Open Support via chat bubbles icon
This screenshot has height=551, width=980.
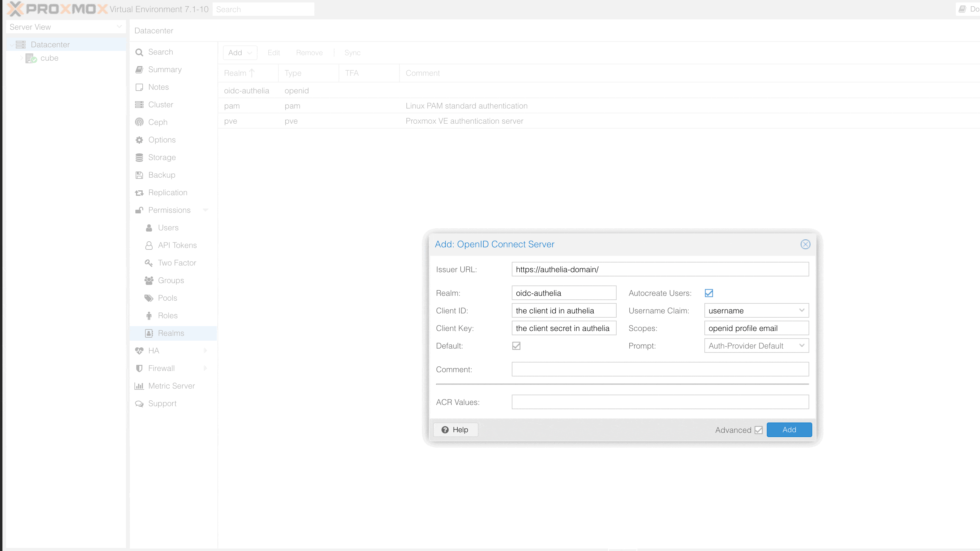pyautogui.click(x=139, y=404)
